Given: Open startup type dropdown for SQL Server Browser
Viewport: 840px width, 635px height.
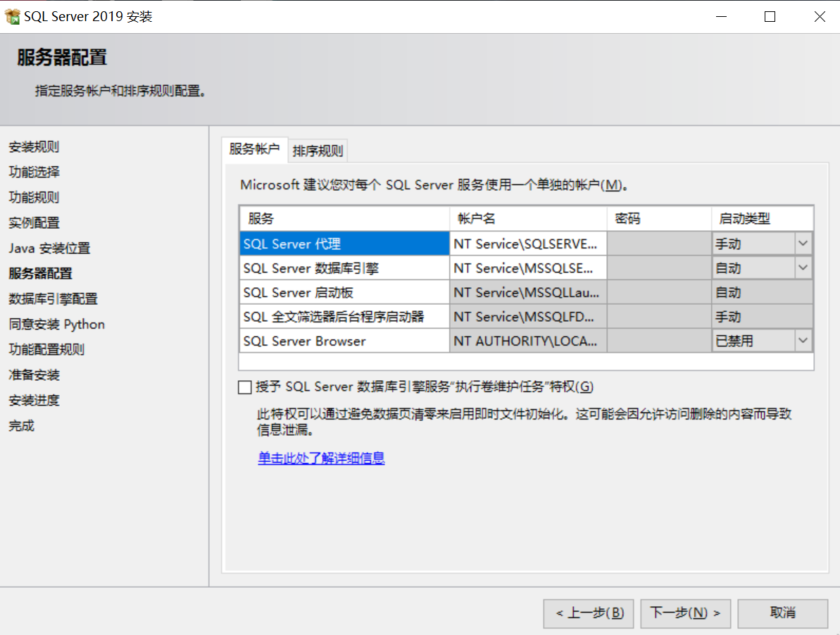Looking at the screenshot, I should point(803,341).
